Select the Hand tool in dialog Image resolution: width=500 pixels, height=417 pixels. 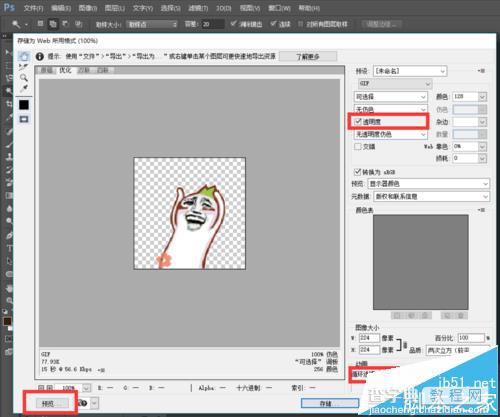[x=24, y=56]
